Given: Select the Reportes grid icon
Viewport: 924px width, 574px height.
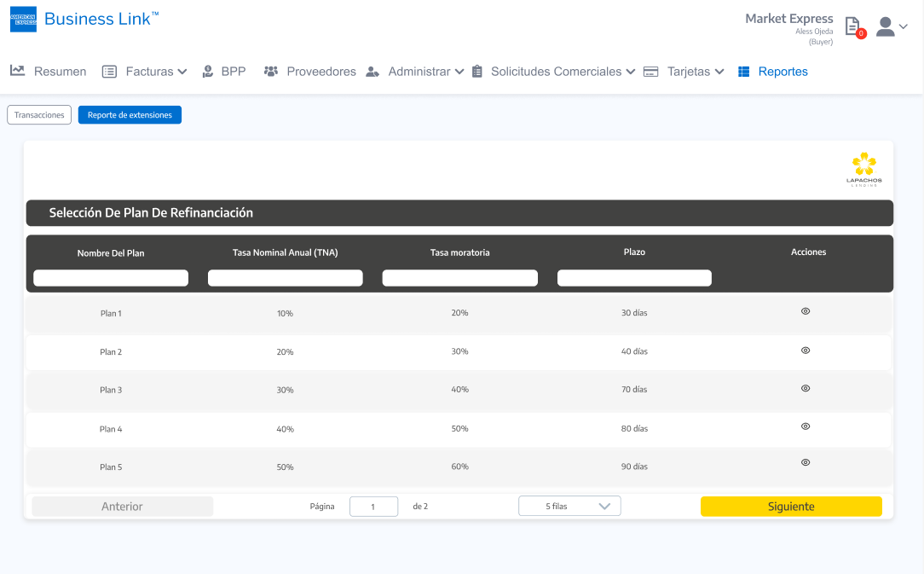Looking at the screenshot, I should [x=744, y=72].
